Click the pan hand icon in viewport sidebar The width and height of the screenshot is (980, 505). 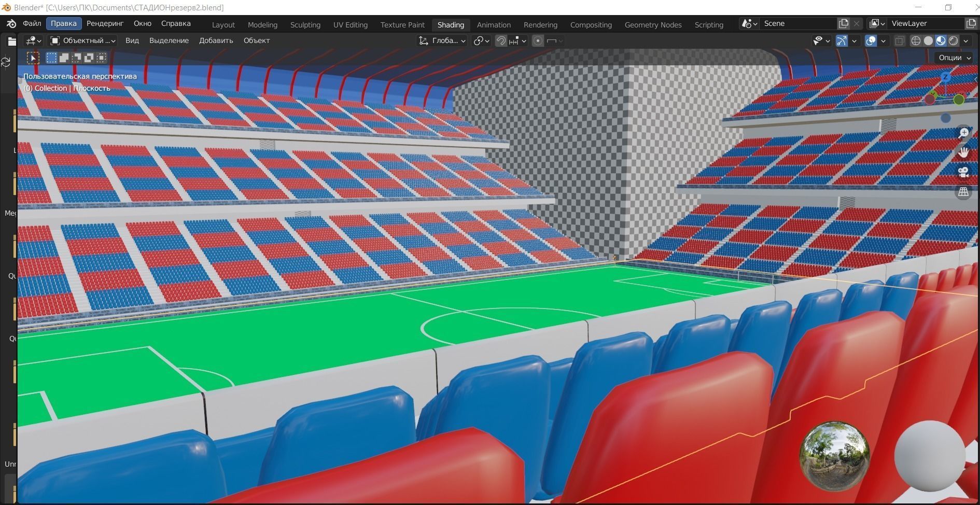[963, 152]
